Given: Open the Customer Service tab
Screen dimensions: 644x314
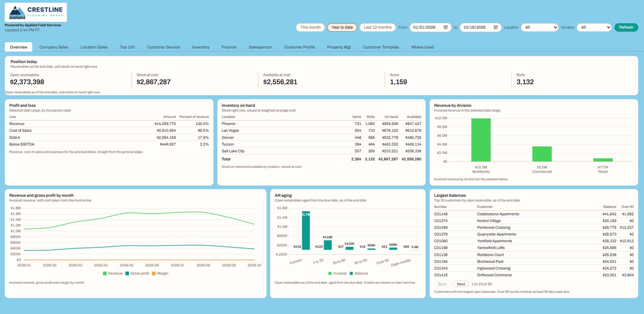Looking at the screenshot, I should [163, 47].
